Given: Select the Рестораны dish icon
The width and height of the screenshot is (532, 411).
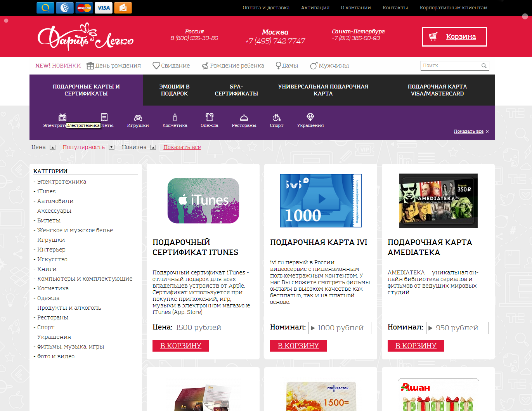Looking at the screenshot, I should [244, 118].
